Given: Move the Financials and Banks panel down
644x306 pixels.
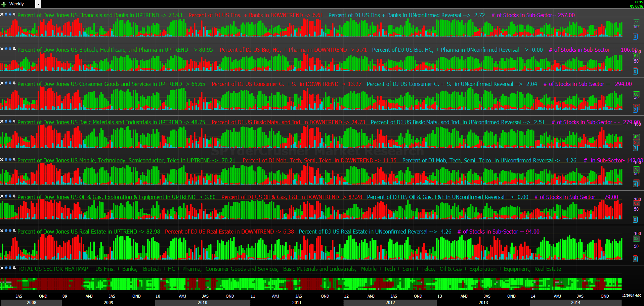Looking at the screenshot, I should 10,14.
